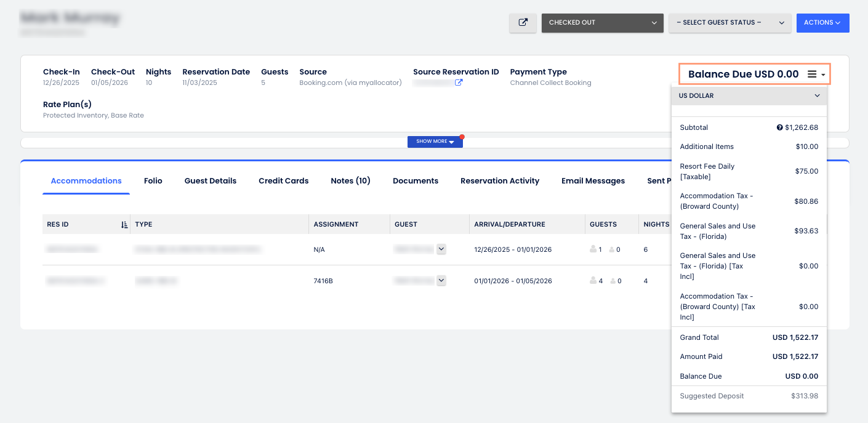Open the Guest Details tab
868x423 pixels.
coord(211,181)
